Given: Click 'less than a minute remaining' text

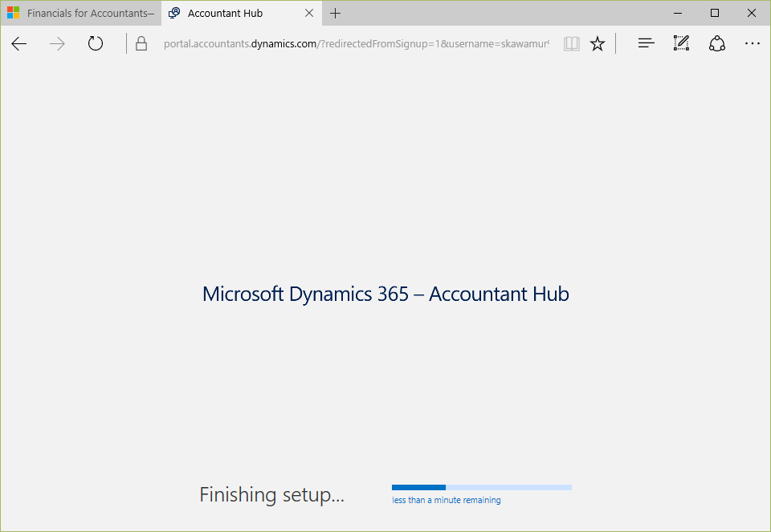Looking at the screenshot, I should coord(447,500).
